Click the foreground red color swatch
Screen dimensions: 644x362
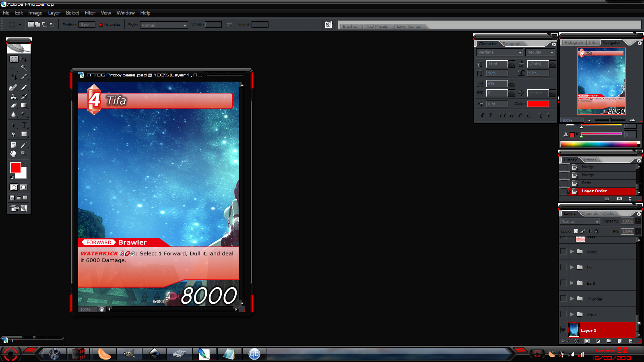pyautogui.click(x=16, y=168)
